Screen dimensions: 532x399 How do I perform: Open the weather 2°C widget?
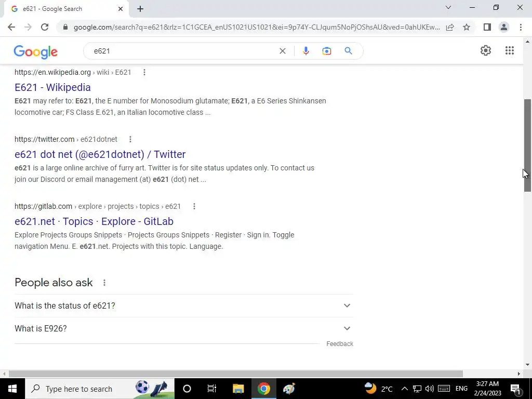(x=378, y=389)
